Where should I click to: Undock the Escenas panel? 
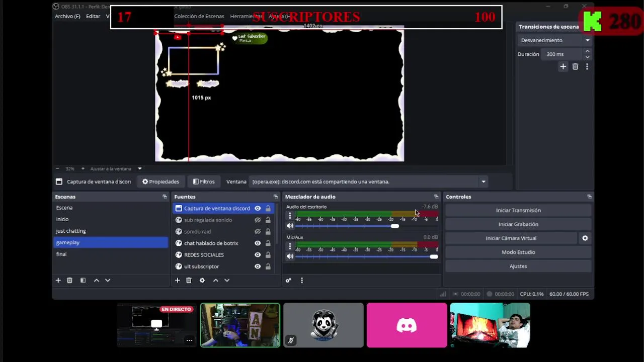coord(165,197)
